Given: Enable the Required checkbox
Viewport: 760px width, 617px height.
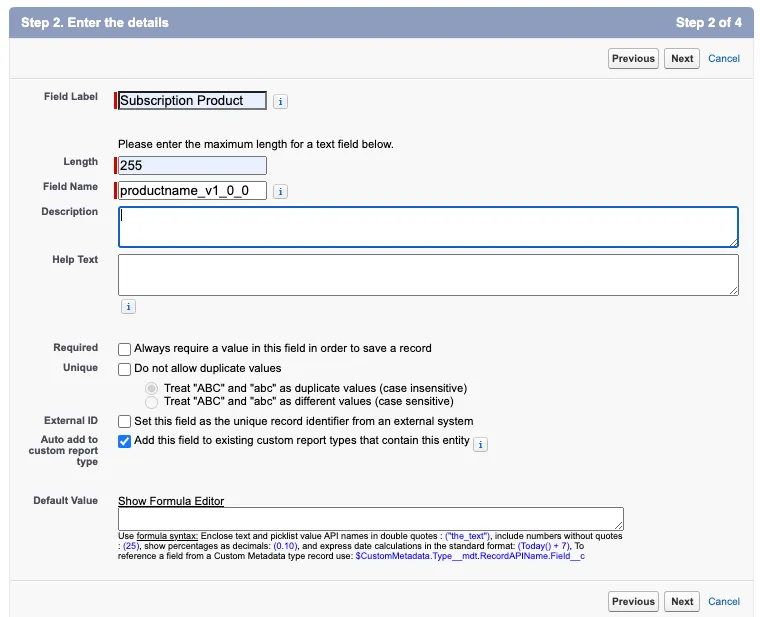Looking at the screenshot, I should point(125,349).
